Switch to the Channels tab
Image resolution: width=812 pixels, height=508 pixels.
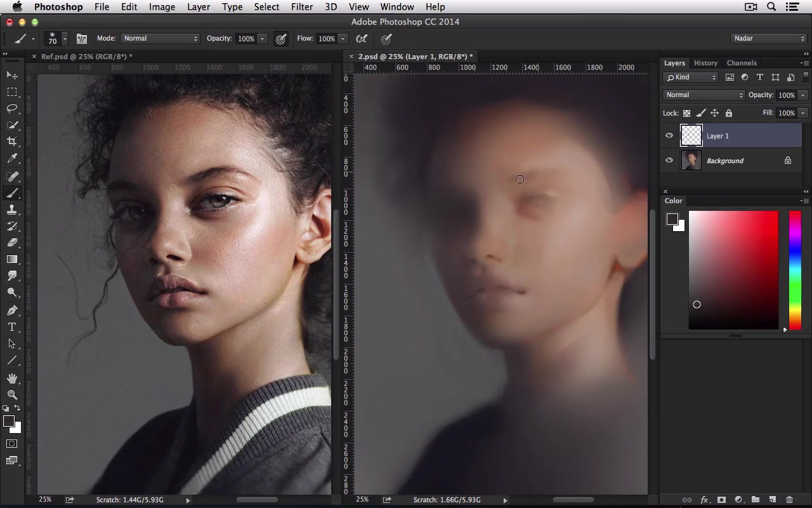click(742, 63)
